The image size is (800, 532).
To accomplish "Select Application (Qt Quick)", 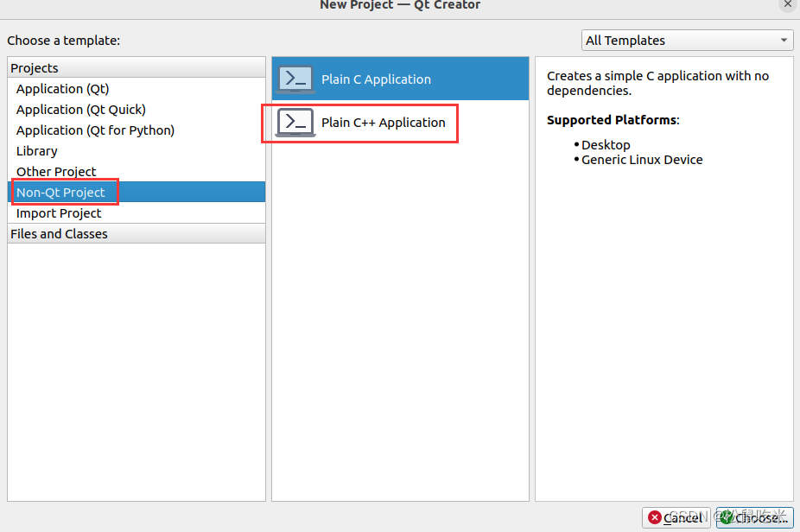I will [x=80, y=109].
